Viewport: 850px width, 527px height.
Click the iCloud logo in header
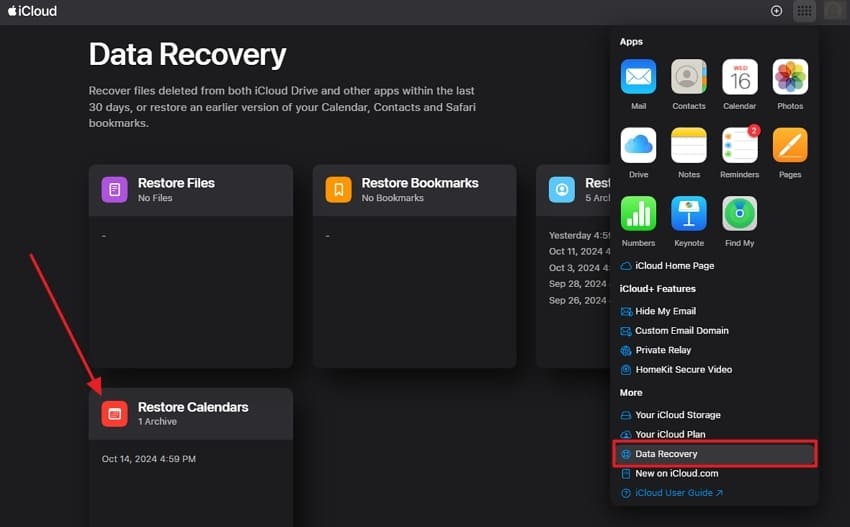[32, 11]
